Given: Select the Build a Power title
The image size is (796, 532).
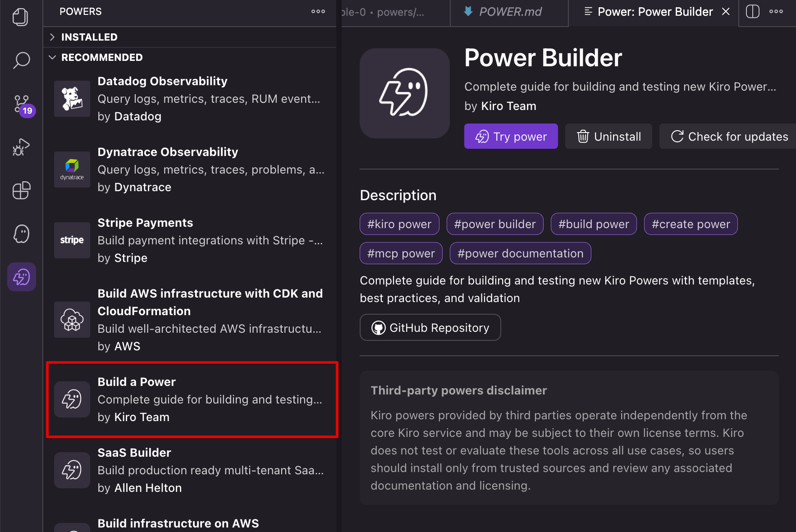Looking at the screenshot, I should (137, 382).
